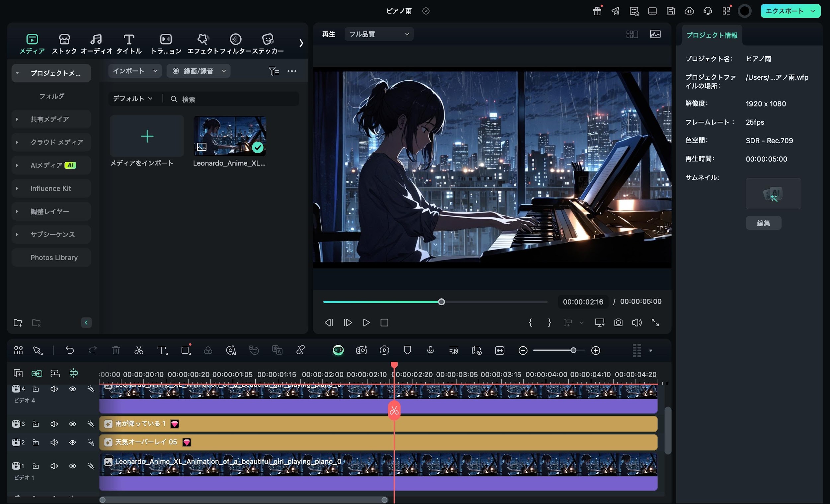The height and width of the screenshot is (504, 830).
Task: Select the Leonardo_Anime_XL media thumbnail
Action: pyautogui.click(x=229, y=136)
